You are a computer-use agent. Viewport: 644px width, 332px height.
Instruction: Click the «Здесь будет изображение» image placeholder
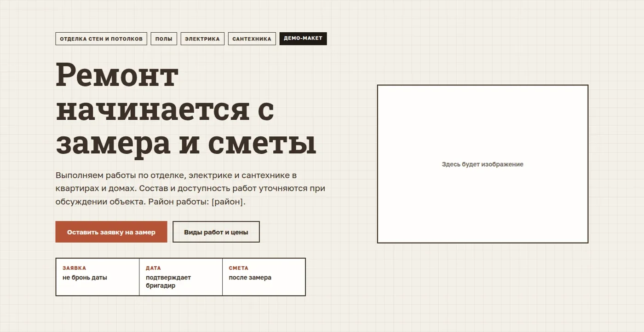(483, 164)
